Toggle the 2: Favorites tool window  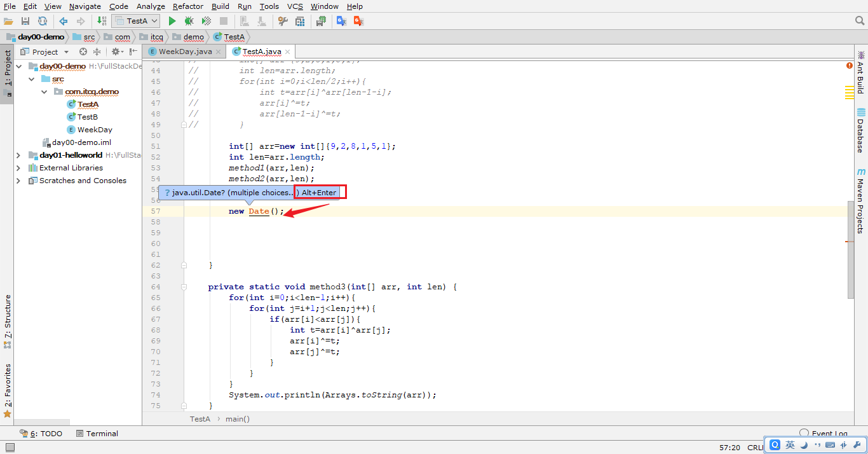(7, 390)
